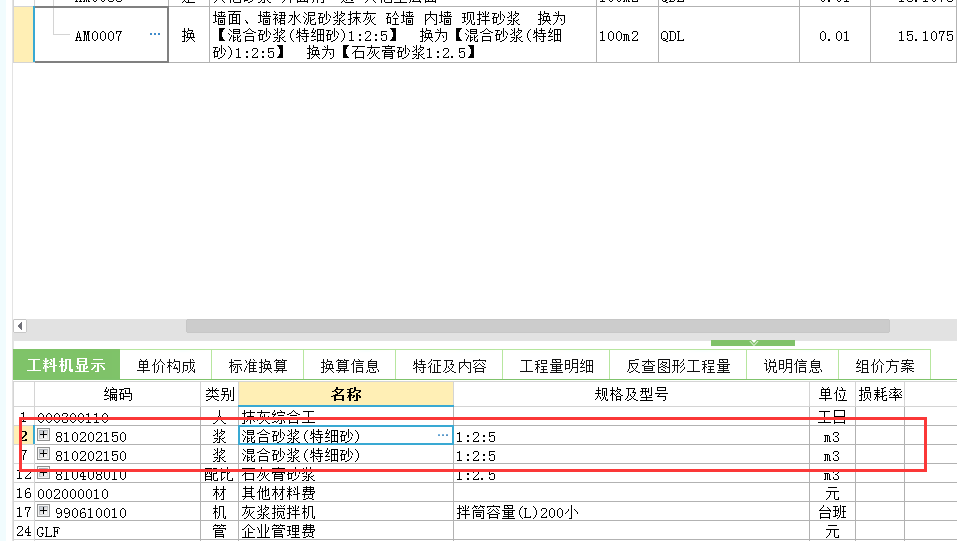
Task: Select the 墙面、墙裙水泥砂浆抹灰 description cell
Action: 403,35
